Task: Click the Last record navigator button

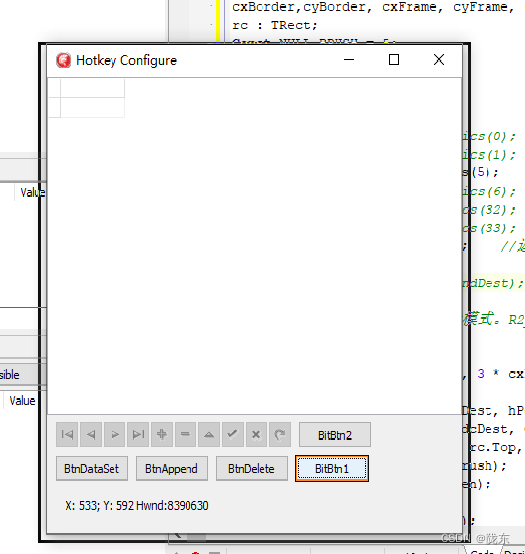Action: coord(138,434)
